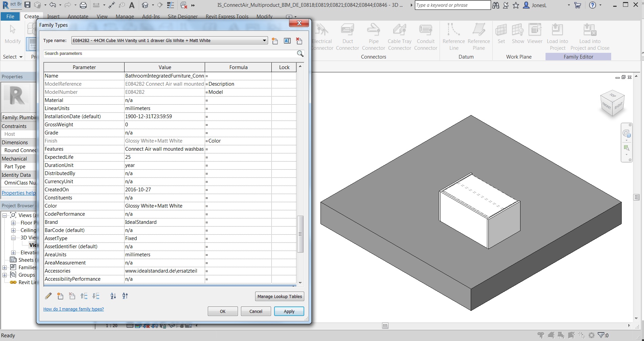
Task: Click the Move Parameter Up icon
Action: pos(84,296)
